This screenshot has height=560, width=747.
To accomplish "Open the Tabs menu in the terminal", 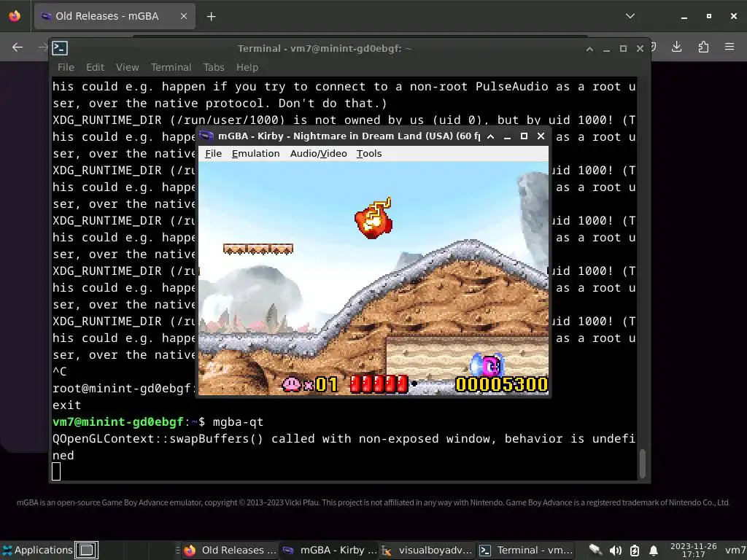I will point(214,67).
